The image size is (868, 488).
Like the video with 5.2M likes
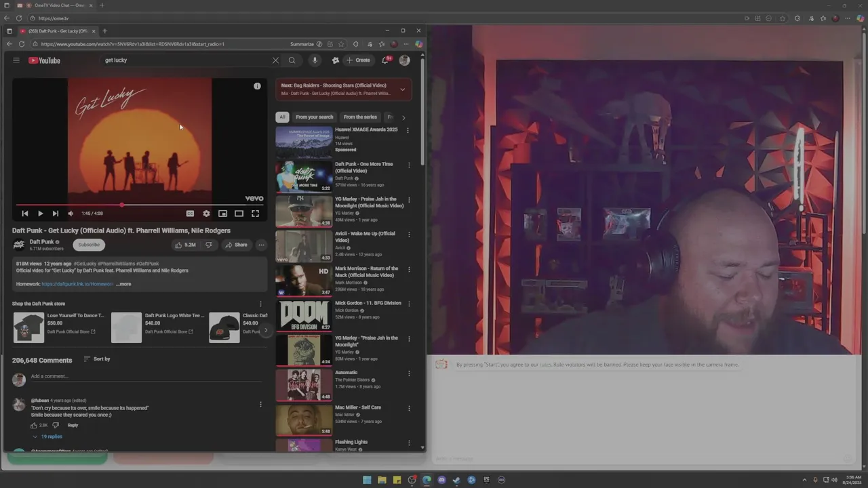185,245
